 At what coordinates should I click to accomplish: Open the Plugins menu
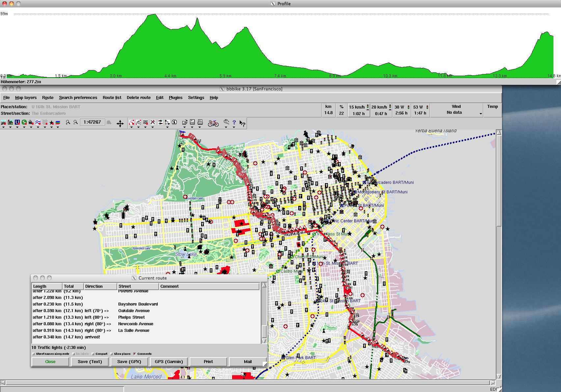[175, 98]
